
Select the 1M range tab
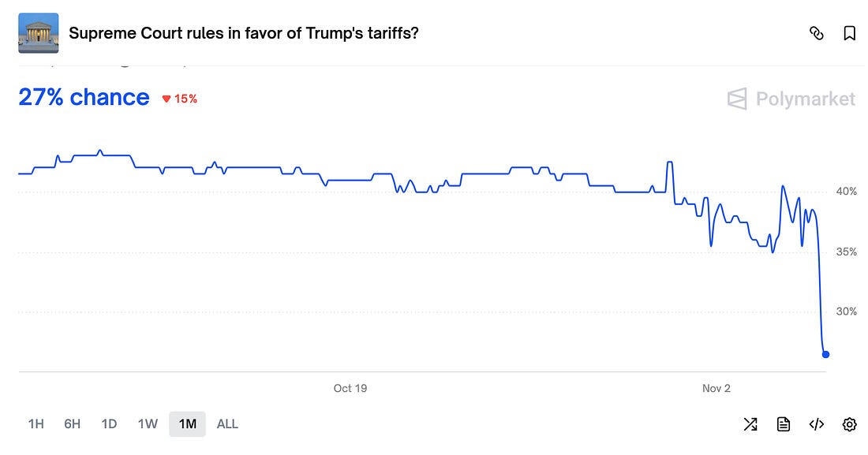(187, 424)
